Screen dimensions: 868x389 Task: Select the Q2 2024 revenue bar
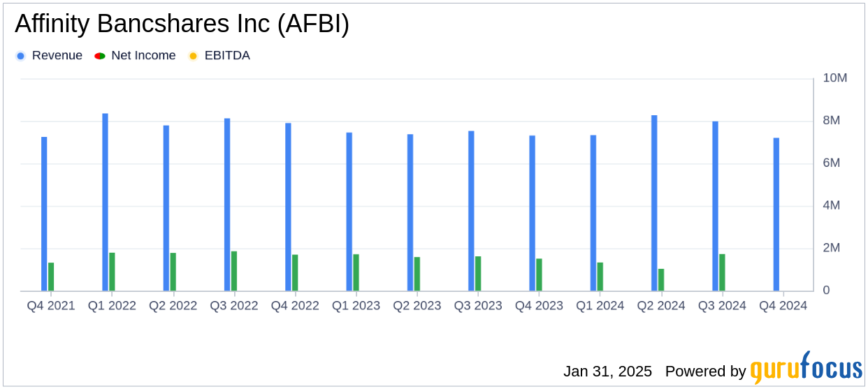tap(654, 203)
